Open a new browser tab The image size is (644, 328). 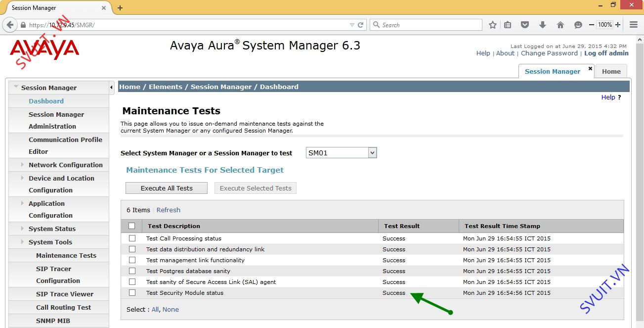pos(120,8)
